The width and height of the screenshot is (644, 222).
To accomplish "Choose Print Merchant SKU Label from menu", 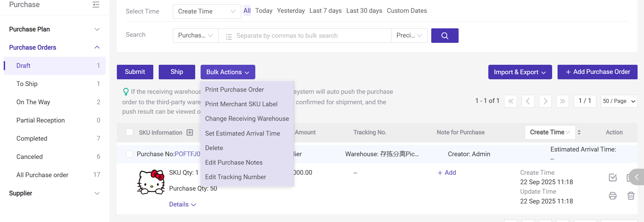I will [241, 104].
